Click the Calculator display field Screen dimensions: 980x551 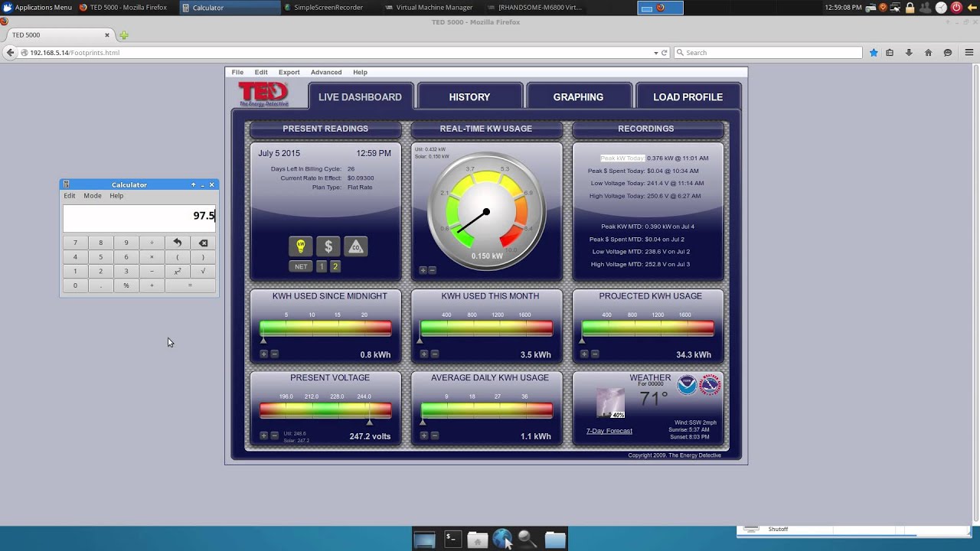pos(139,217)
